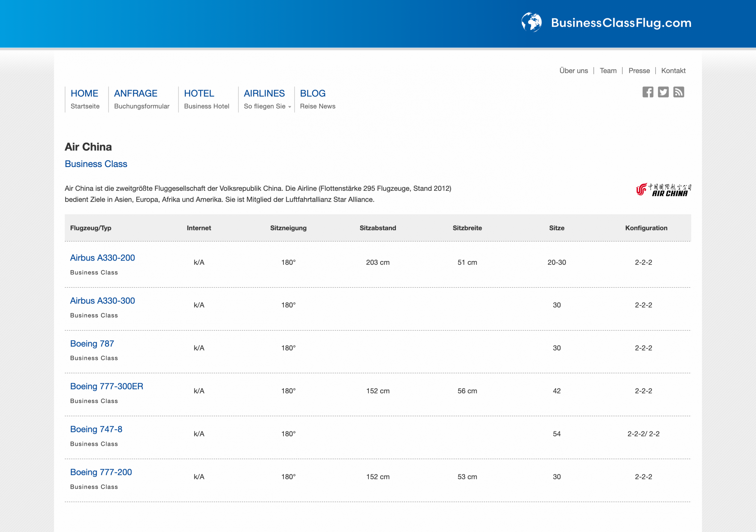Expand the Airlines 'So fliegen Sie' dropdown arrow
756x532 pixels.
(290, 107)
